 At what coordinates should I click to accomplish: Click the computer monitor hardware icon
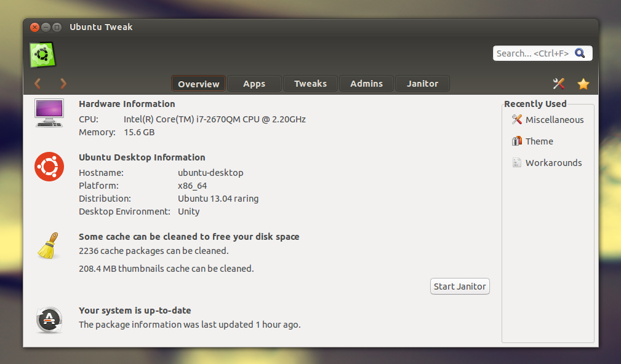click(x=49, y=113)
